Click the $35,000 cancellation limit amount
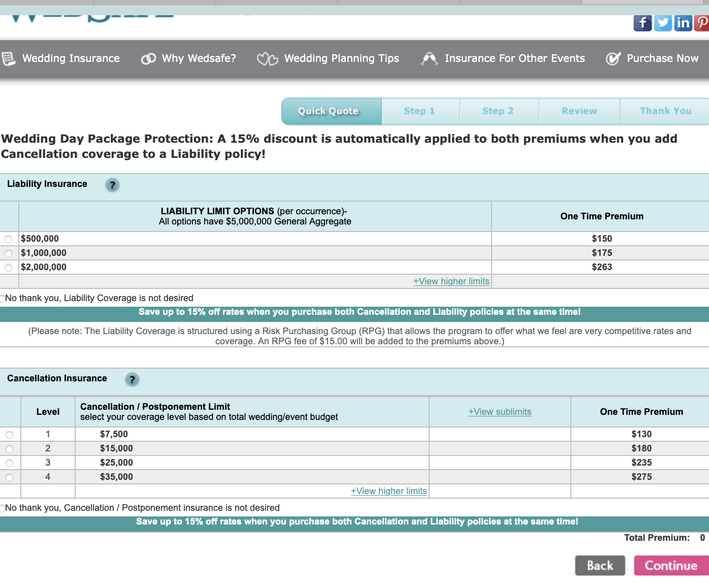Image resolution: width=709 pixels, height=588 pixels. [116, 477]
